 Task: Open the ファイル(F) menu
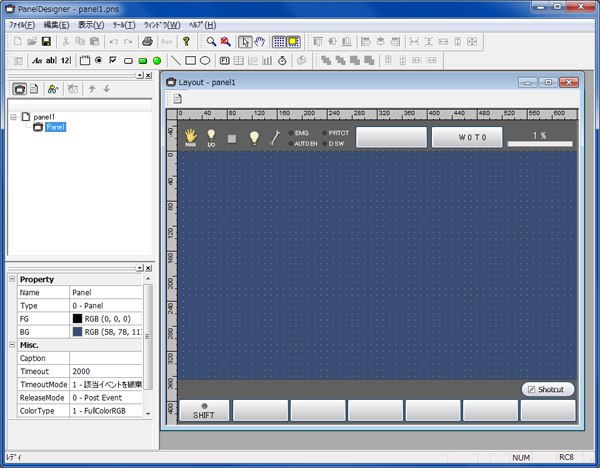[x=22, y=24]
